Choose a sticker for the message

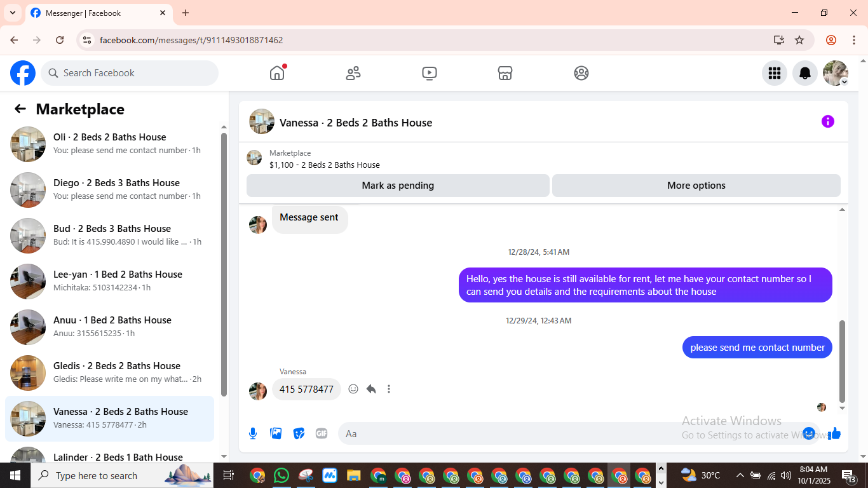coord(299,433)
